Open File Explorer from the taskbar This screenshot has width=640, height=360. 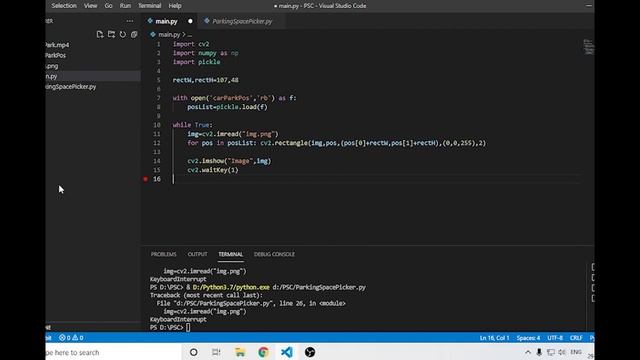[240, 352]
